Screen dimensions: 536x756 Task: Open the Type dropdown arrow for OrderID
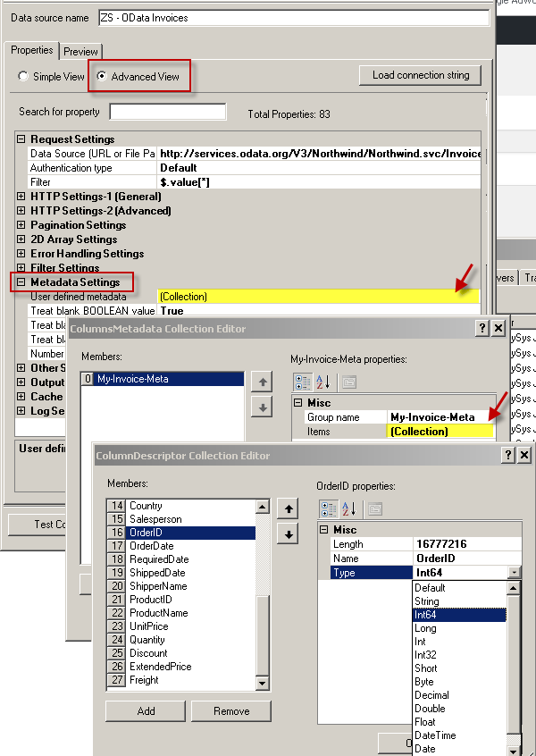[515, 573]
